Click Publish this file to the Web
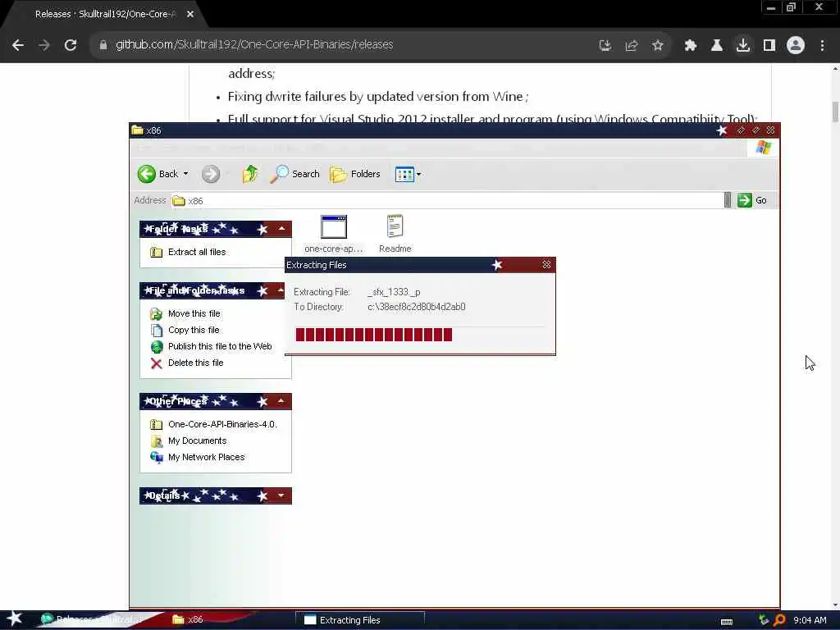This screenshot has height=630, width=840. [x=220, y=346]
